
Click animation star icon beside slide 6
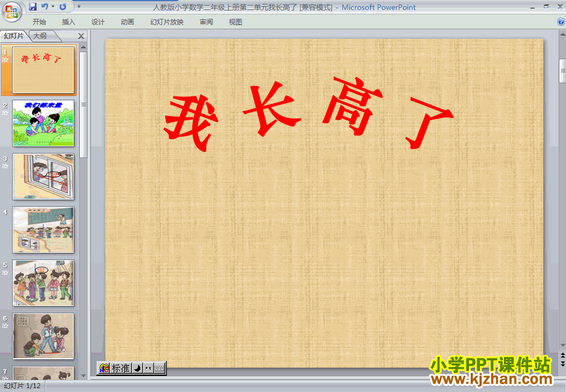5,326
